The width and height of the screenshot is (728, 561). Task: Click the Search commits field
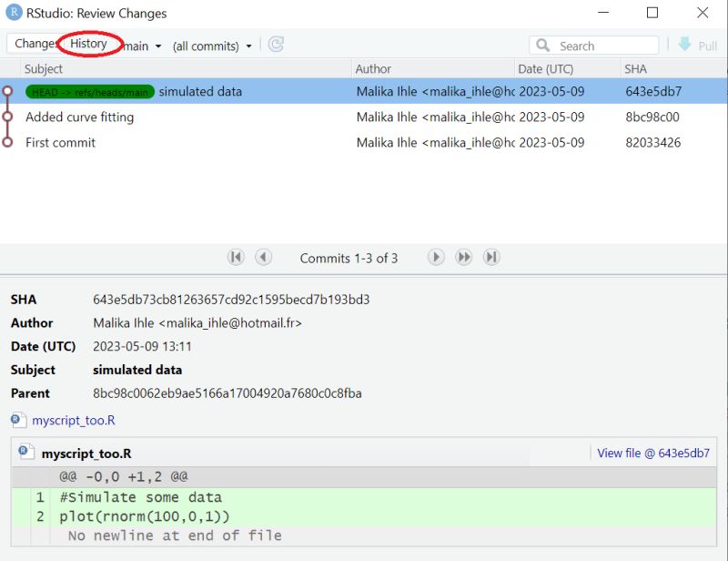click(594, 46)
